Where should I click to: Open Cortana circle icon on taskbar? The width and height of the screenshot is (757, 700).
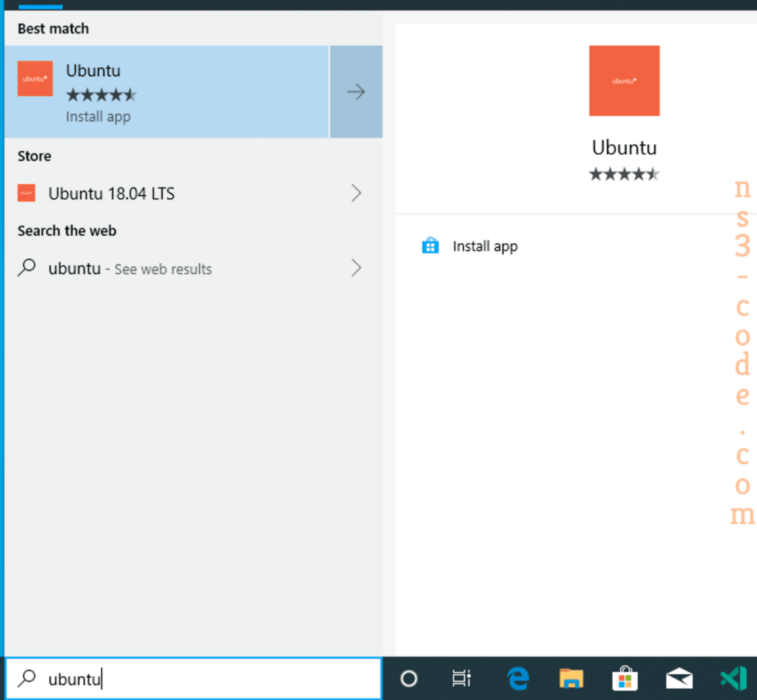[x=409, y=679]
